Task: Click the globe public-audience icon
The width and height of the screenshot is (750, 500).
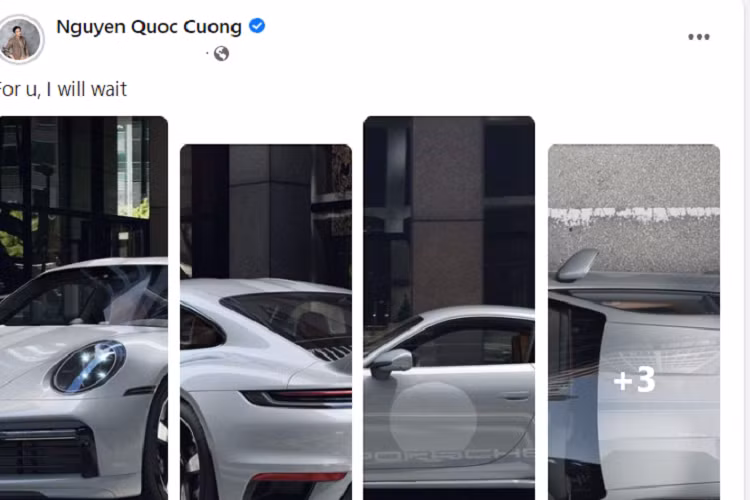Action: tap(221, 54)
